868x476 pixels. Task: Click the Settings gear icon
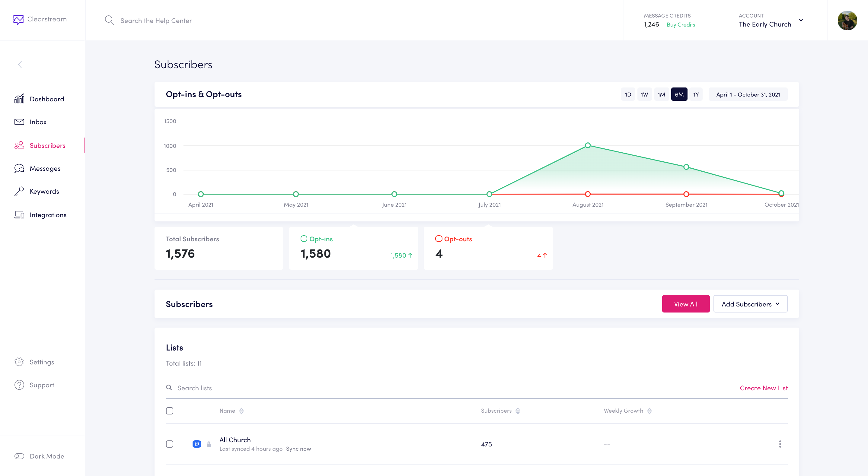click(19, 362)
